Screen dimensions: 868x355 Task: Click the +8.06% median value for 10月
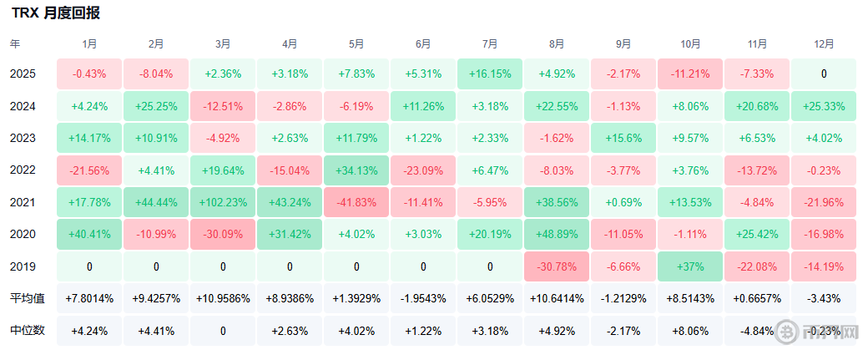[x=690, y=330]
